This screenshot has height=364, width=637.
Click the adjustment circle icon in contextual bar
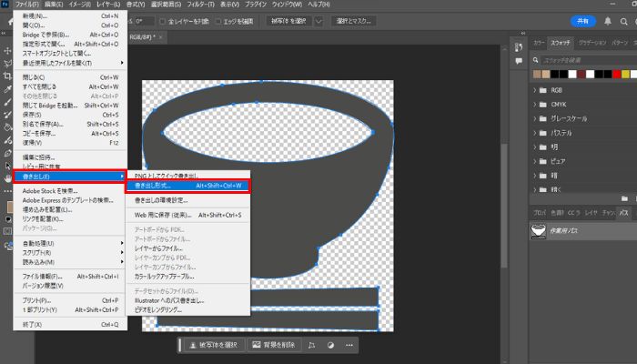click(x=330, y=345)
